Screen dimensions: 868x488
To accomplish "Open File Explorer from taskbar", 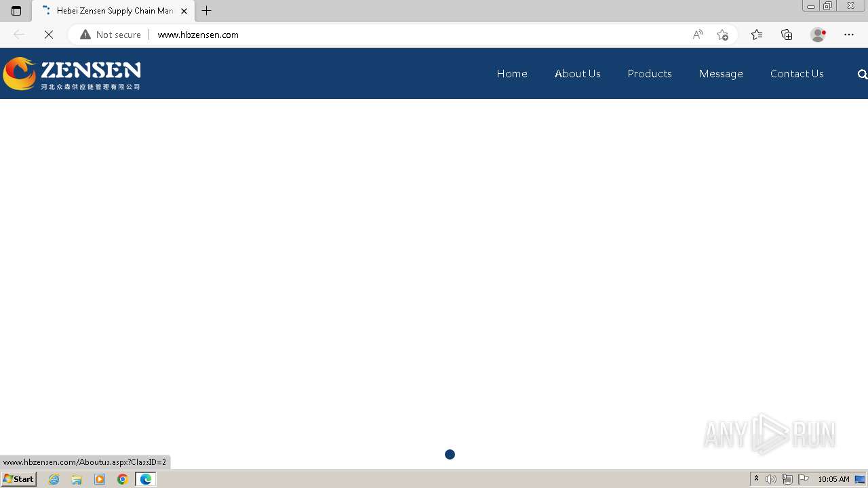I will point(77,479).
